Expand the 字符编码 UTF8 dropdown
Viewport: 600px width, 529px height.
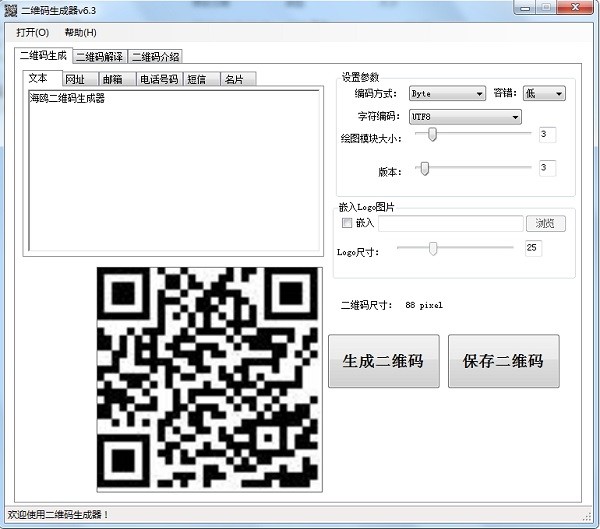click(465, 117)
